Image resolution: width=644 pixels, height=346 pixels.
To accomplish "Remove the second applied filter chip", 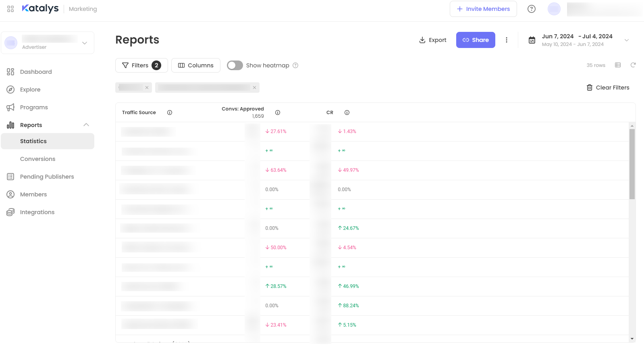I will point(254,88).
